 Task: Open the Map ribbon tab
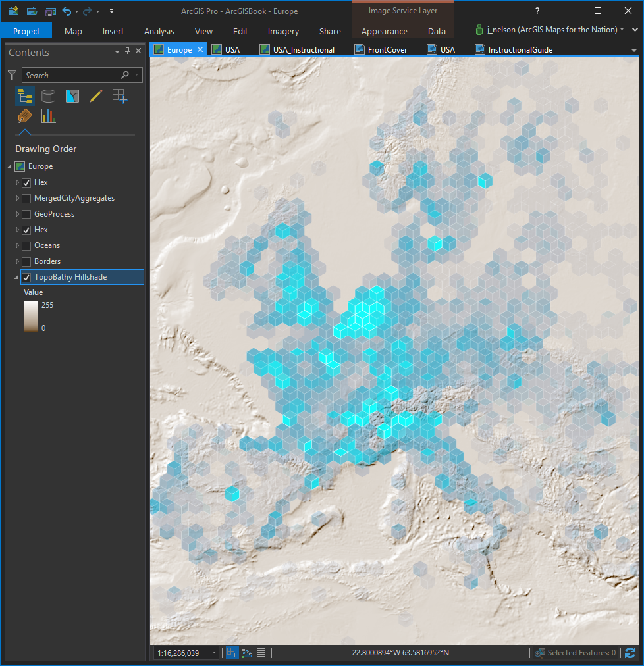(73, 31)
